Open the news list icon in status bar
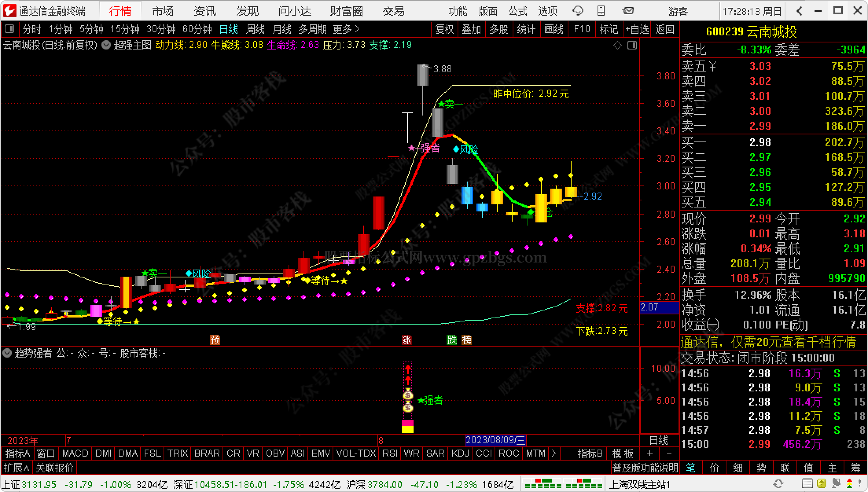The image size is (868, 492). coord(807,484)
